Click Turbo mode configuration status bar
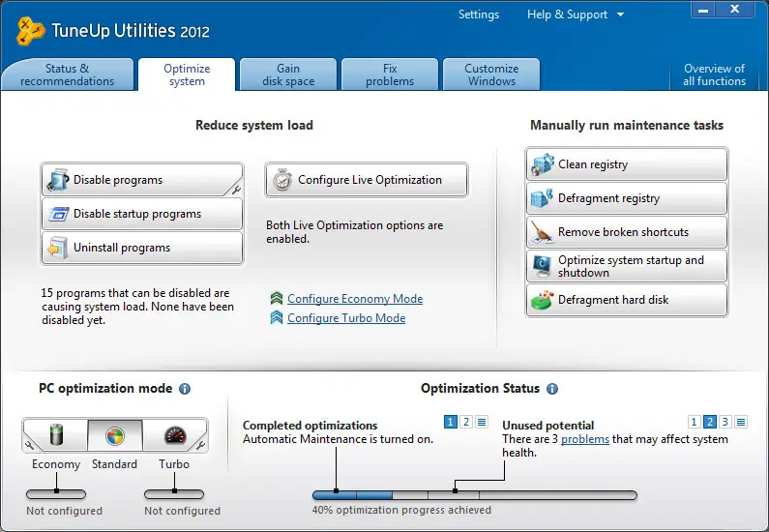Viewport: 769px width, 532px height. [x=174, y=494]
